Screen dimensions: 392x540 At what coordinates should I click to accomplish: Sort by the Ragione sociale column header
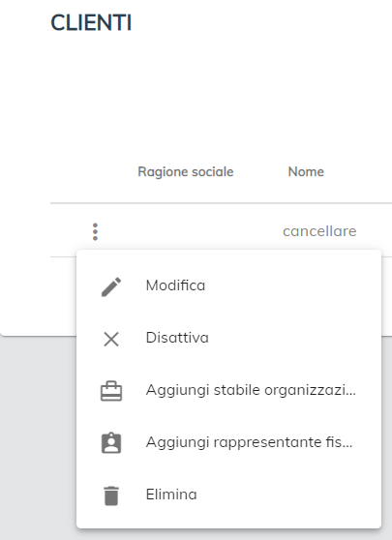[x=186, y=172]
